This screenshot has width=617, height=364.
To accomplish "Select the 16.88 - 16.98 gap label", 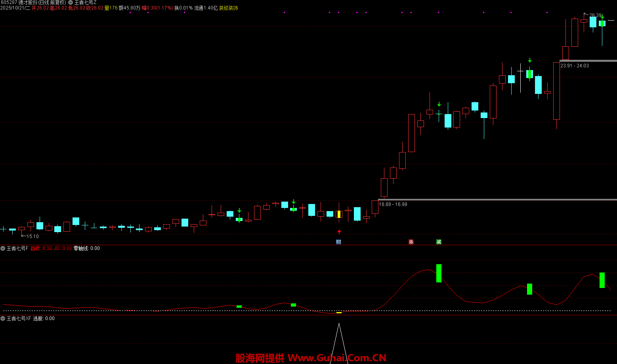I will [x=393, y=204].
